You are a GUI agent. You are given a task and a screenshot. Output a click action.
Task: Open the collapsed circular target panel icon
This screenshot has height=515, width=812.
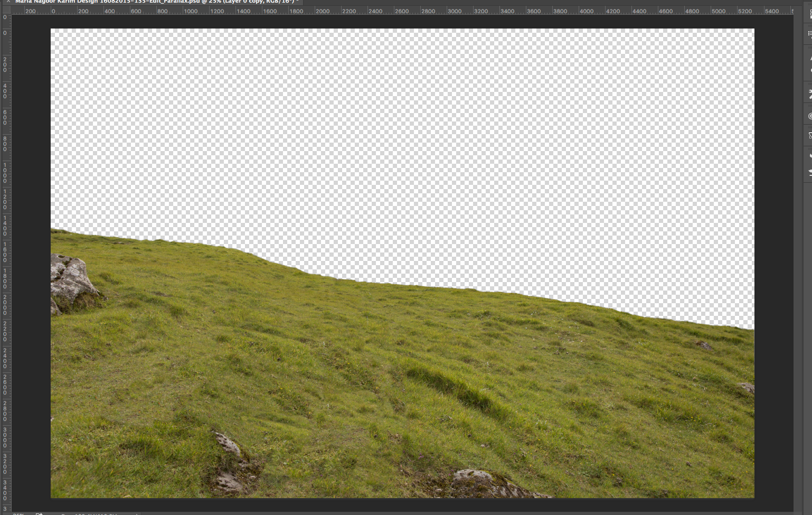pos(809,116)
